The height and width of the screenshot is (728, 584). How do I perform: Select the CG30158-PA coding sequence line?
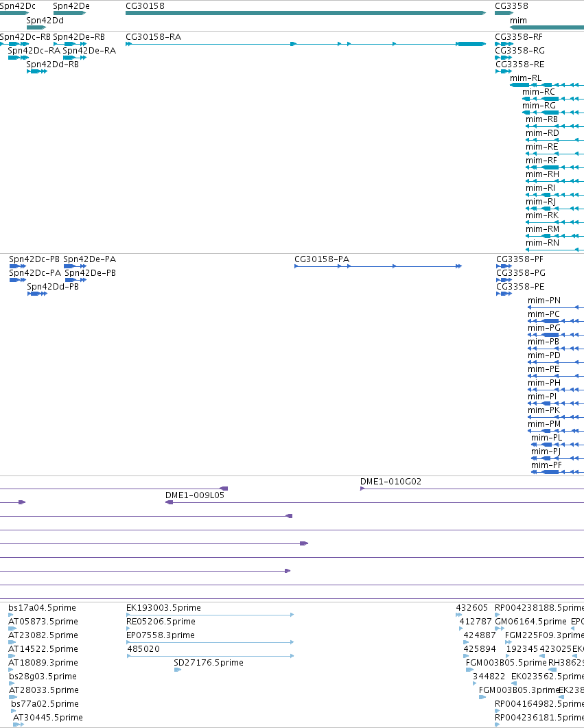tap(378, 266)
